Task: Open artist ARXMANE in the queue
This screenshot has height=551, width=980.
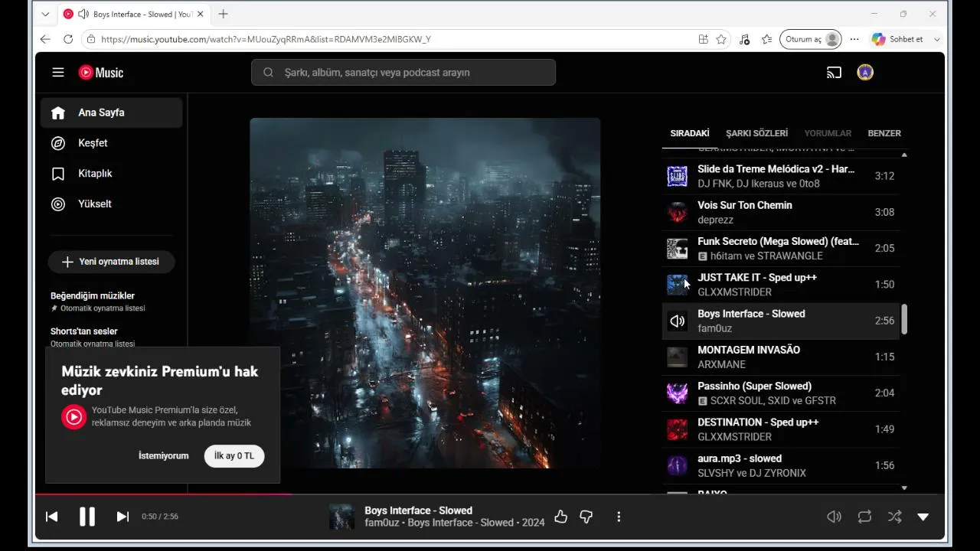Action: (x=721, y=364)
